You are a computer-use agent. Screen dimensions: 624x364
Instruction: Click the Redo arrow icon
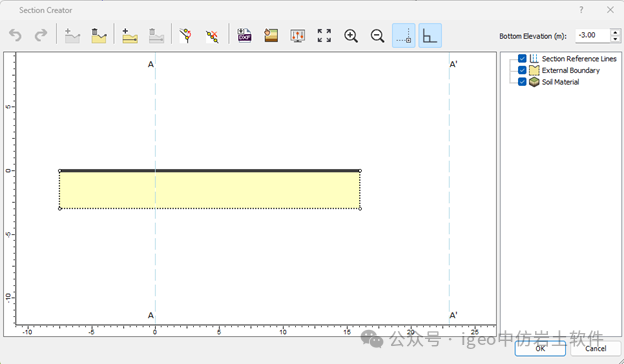coord(41,36)
